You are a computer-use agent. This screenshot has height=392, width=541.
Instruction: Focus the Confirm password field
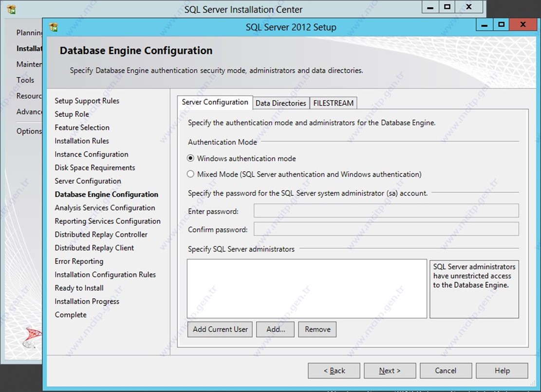[386, 229]
